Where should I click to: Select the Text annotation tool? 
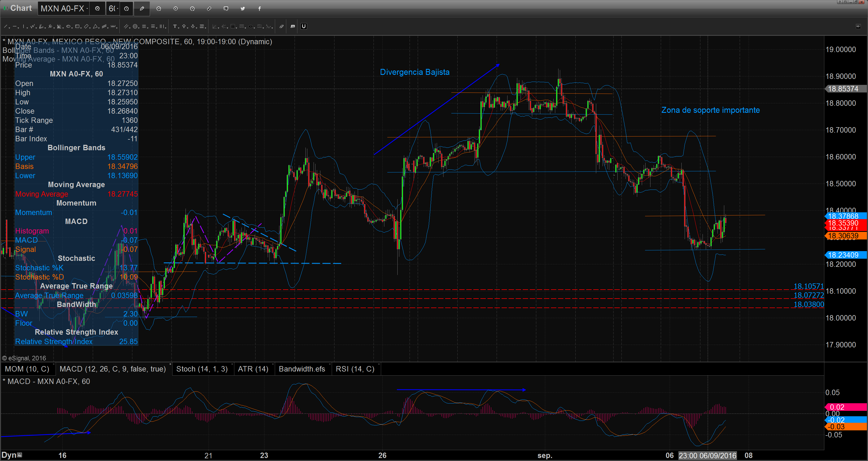click(x=175, y=26)
